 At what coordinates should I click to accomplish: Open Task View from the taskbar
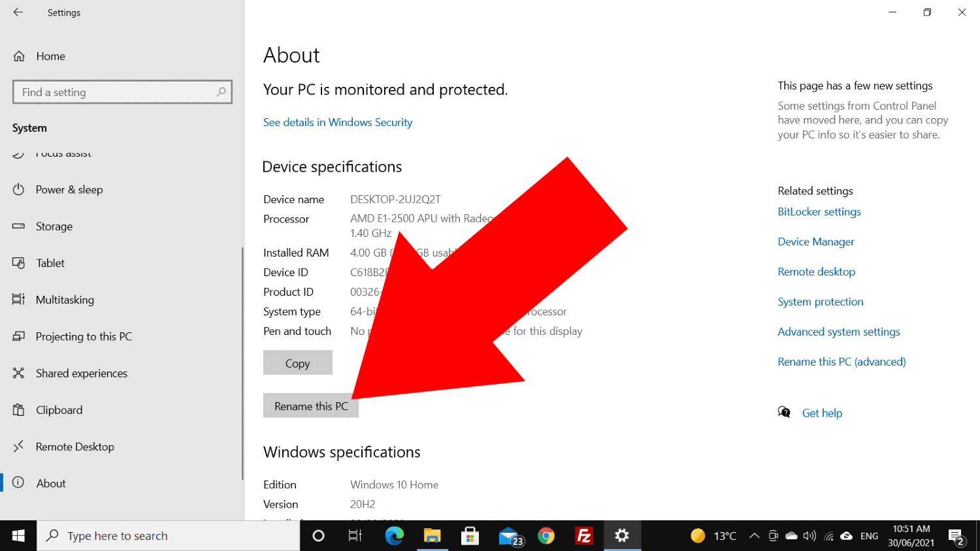(x=355, y=536)
